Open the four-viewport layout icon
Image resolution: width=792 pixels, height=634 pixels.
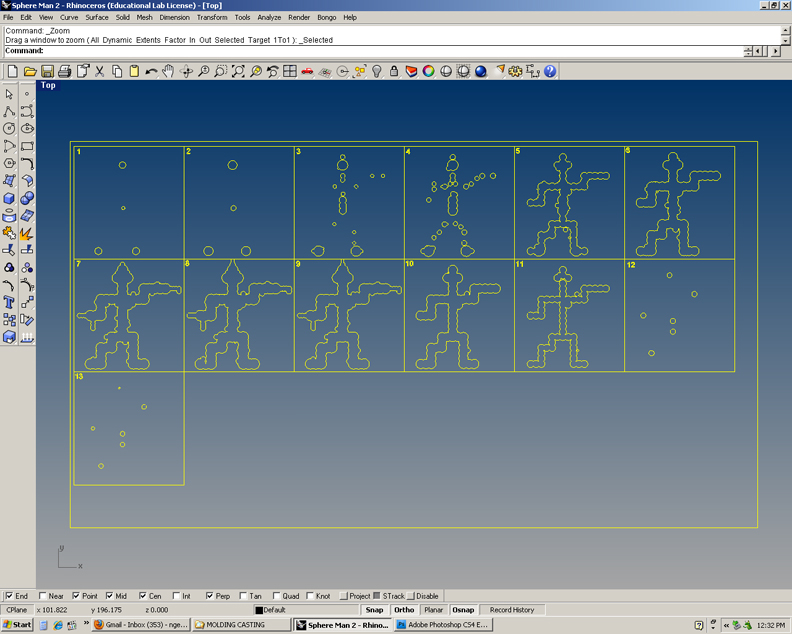[x=289, y=71]
